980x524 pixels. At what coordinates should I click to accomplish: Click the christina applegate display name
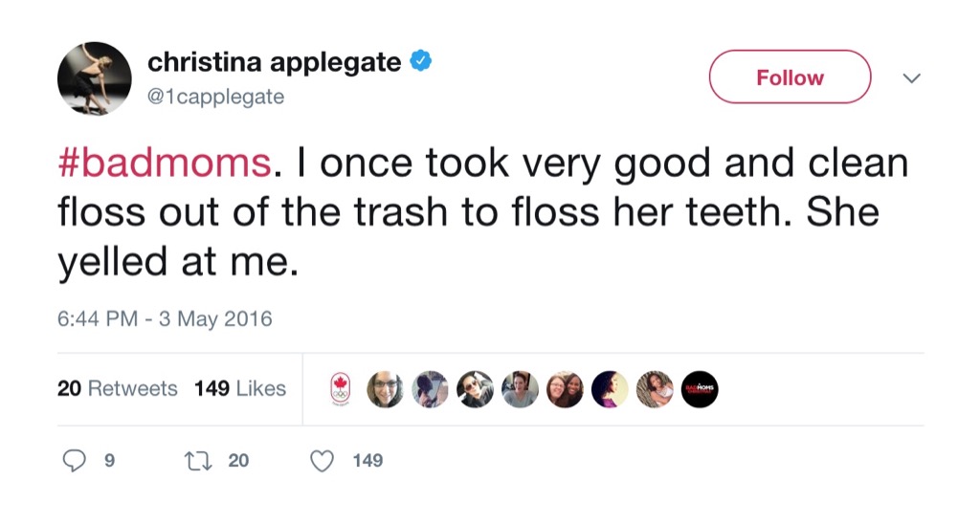tap(274, 63)
